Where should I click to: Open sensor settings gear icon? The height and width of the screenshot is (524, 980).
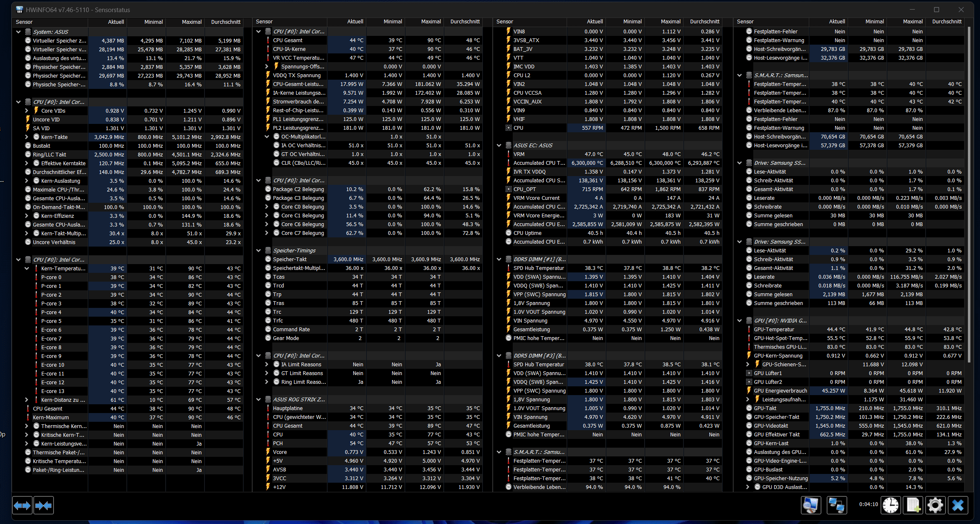coord(935,506)
